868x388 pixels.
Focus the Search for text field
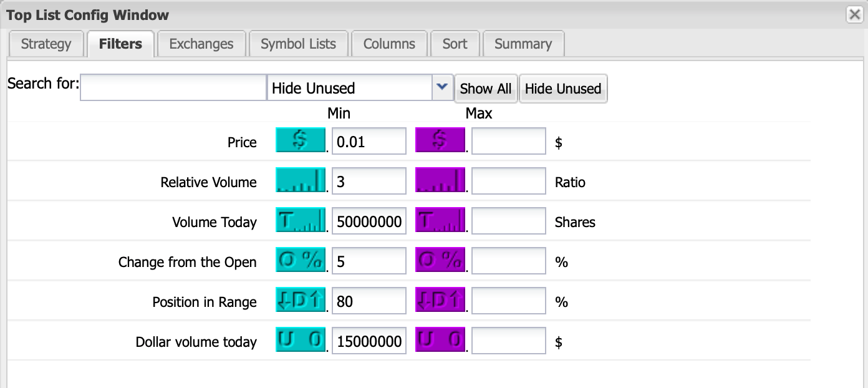click(173, 88)
